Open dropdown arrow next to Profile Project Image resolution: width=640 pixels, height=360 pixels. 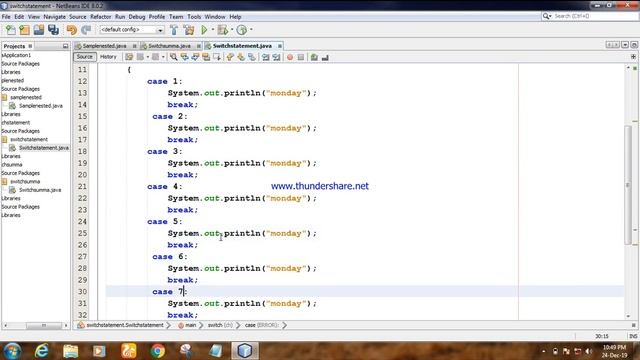click(x=251, y=29)
